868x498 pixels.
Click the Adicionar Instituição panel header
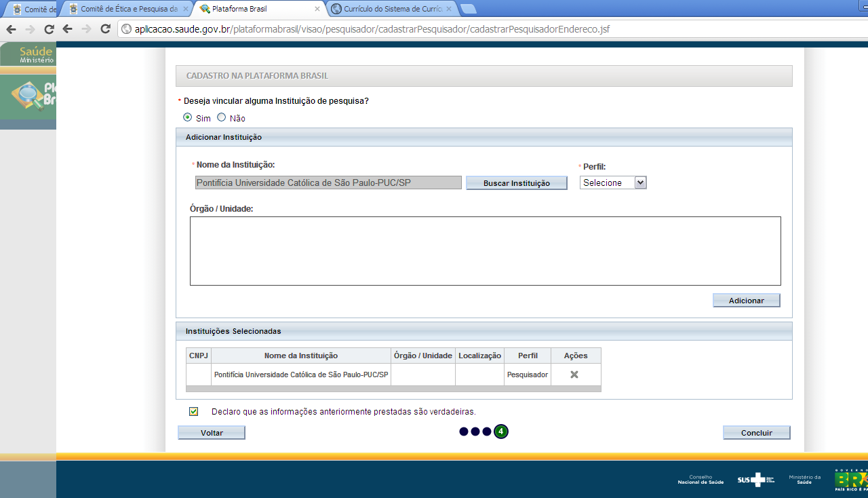484,137
